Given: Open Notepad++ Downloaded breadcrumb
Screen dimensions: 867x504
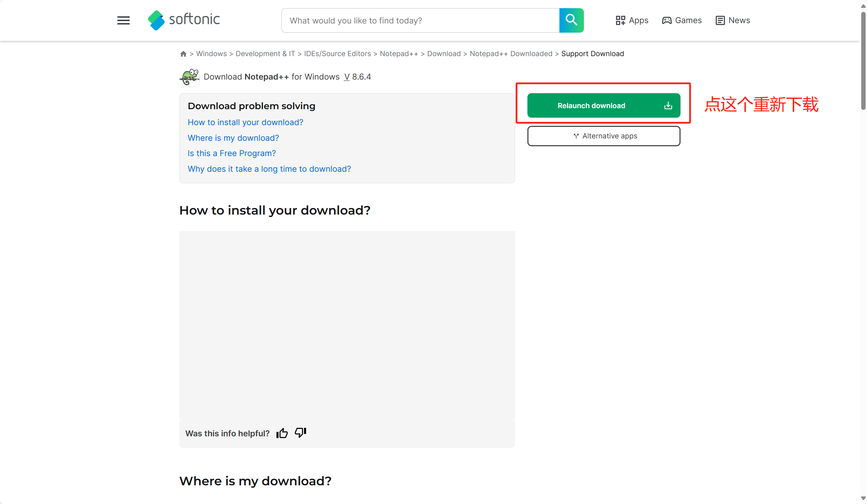Looking at the screenshot, I should [511, 54].
